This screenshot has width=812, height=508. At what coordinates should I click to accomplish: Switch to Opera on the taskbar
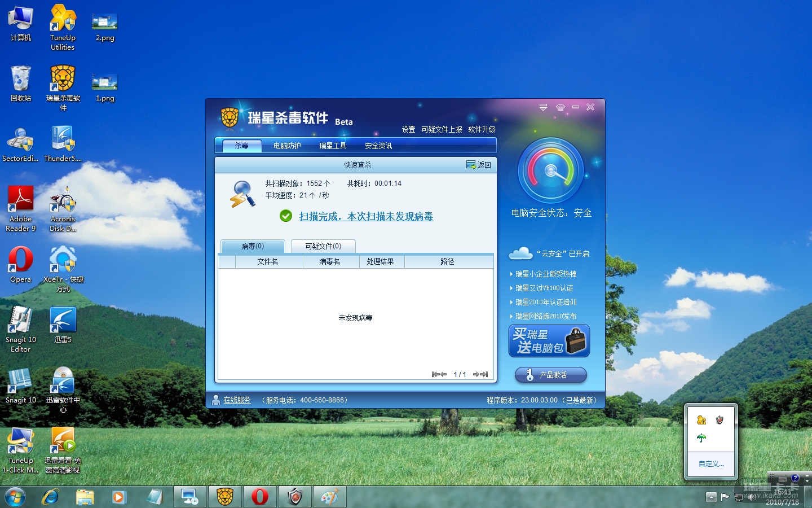point(260,497)
